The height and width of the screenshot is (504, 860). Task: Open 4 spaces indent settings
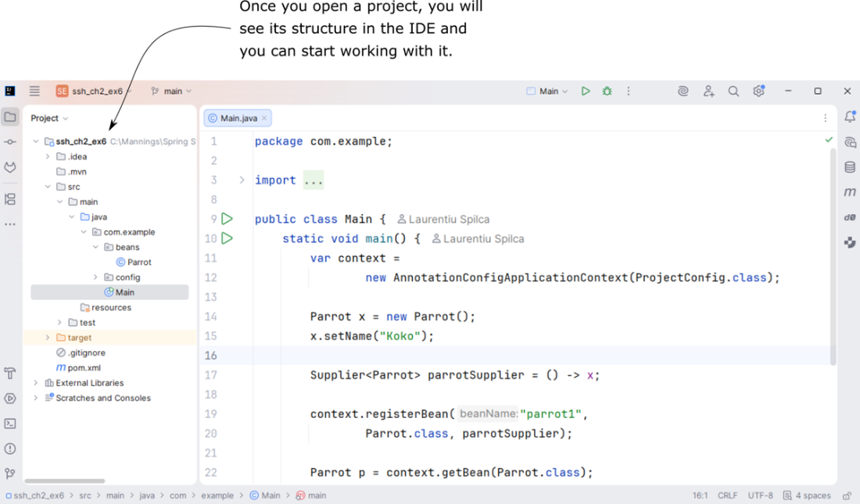(808, 495)
